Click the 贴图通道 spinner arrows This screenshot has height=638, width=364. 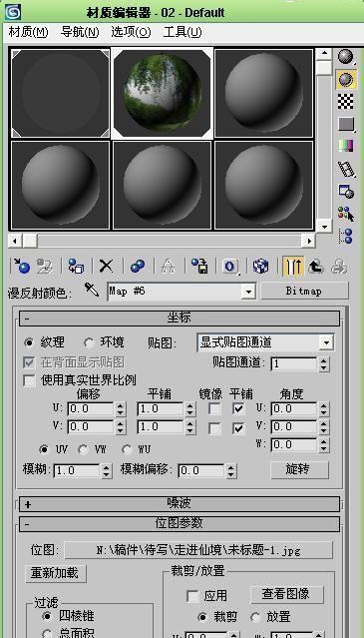tap(323, 364)
